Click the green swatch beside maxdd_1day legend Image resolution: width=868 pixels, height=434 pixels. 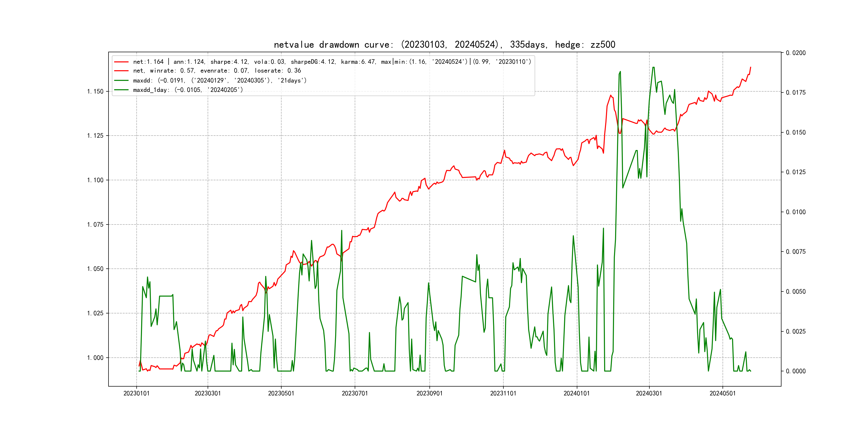coord(121,90)
